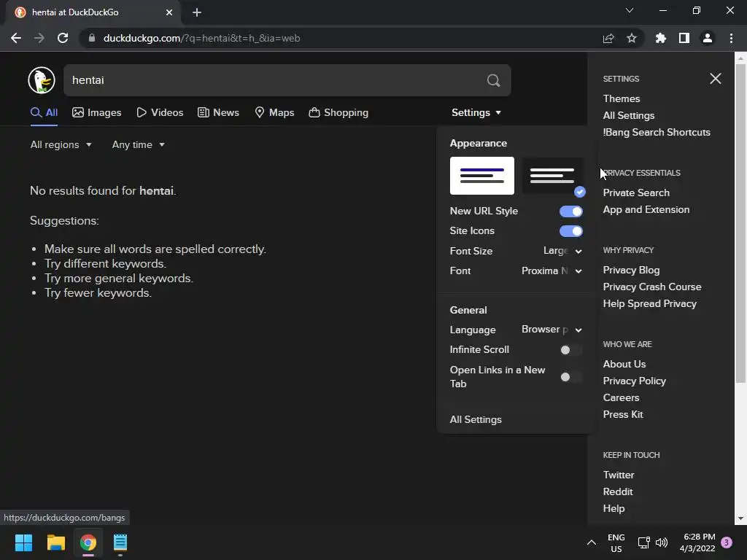
Task: Open Privacy Policy link
Action: [634, 381]
